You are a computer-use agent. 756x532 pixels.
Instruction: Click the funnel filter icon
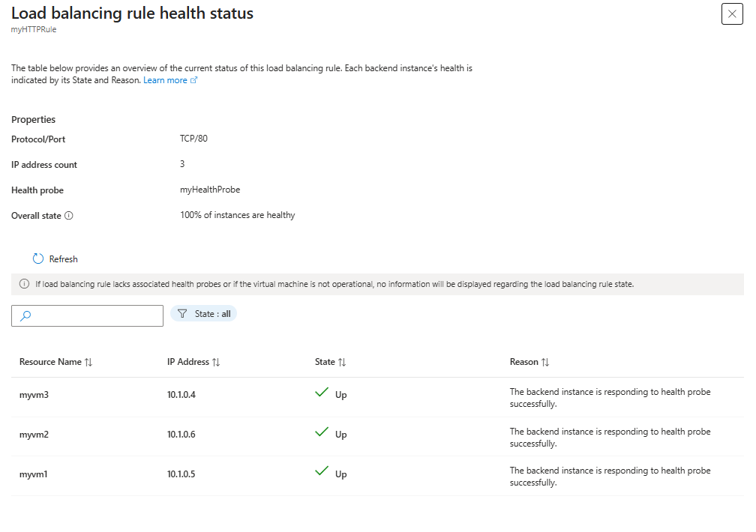pos(182,314)
